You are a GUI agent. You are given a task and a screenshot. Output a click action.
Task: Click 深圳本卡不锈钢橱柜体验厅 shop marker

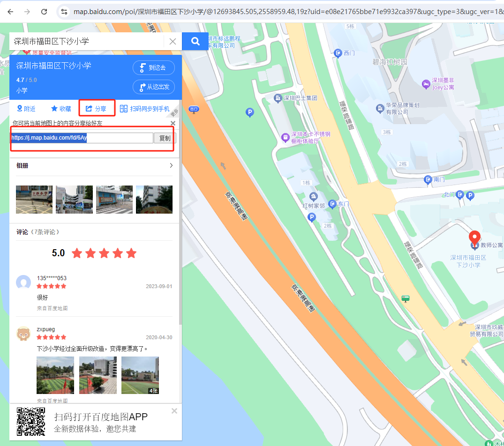(x=285, y=138)
